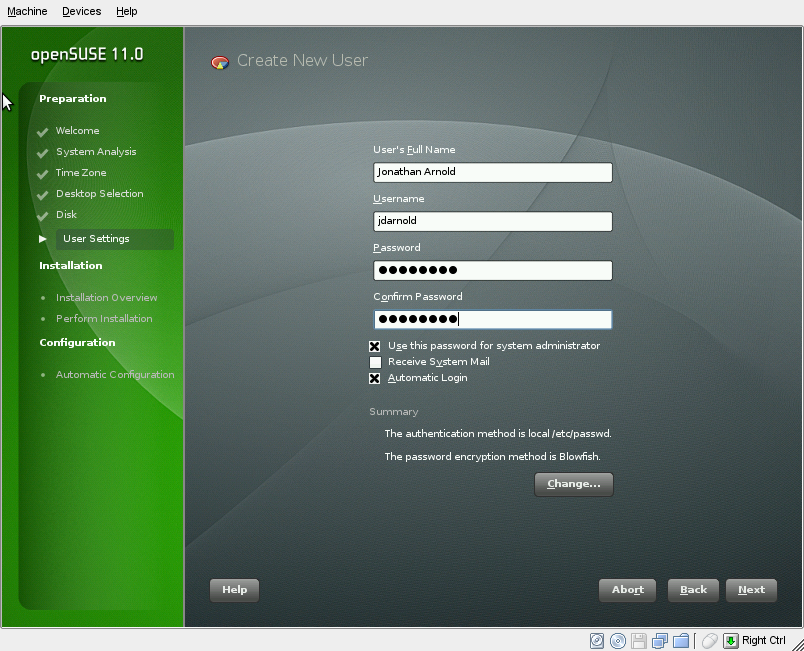Viewport: 804px width, 651px height.
Task: Toggle 'Use this password for system administrator'
Action: click(x=375, y=346)
